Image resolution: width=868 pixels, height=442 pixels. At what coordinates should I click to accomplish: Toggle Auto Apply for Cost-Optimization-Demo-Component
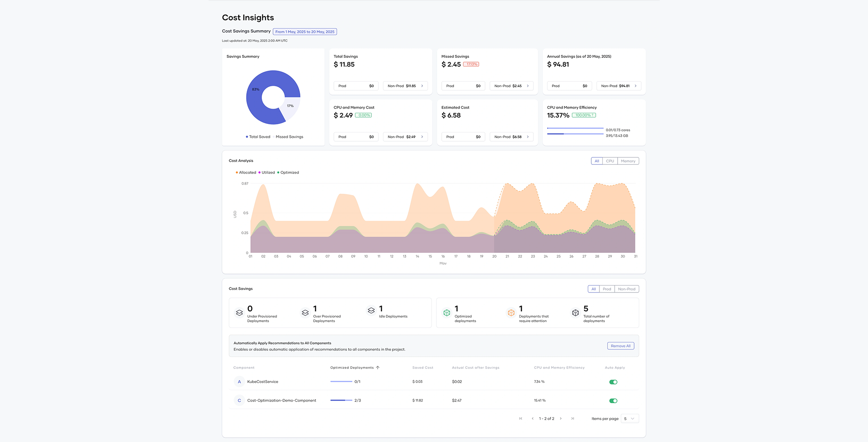pyautogui.click(x=613, y=401)
